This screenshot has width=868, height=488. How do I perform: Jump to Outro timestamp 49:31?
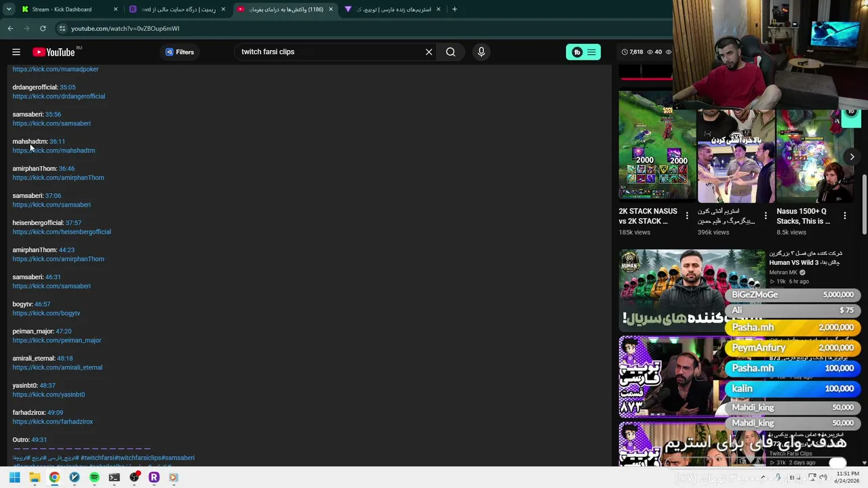(39, 440)
